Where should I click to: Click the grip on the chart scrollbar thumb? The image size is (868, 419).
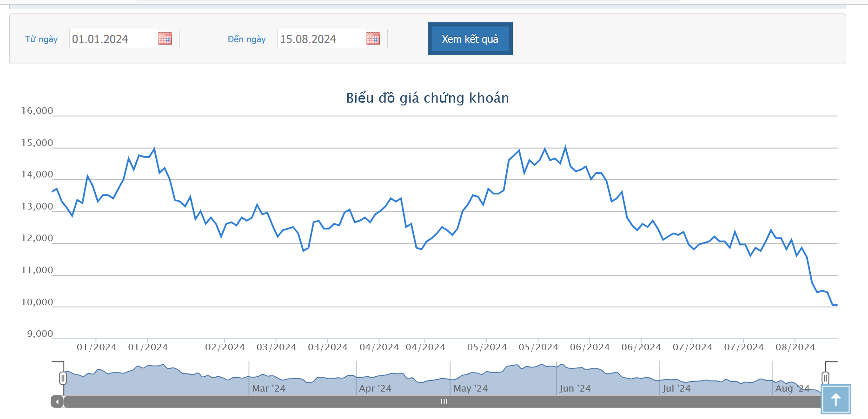[x=444, y=402]
